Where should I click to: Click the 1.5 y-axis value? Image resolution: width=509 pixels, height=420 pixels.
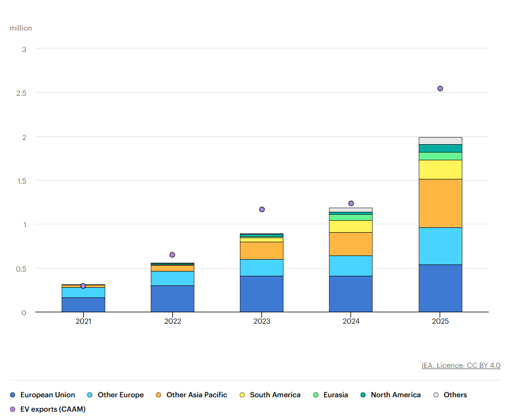coord(22,181)
